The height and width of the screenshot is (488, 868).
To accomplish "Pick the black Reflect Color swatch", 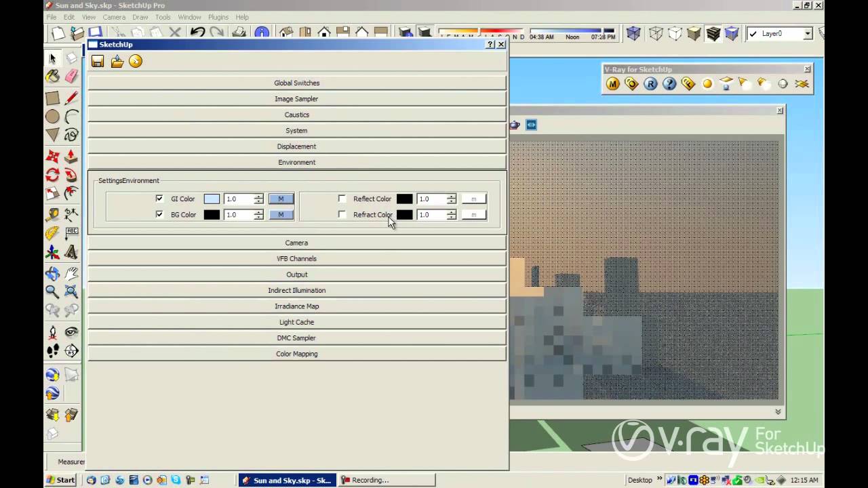I will tap(404, 199).
